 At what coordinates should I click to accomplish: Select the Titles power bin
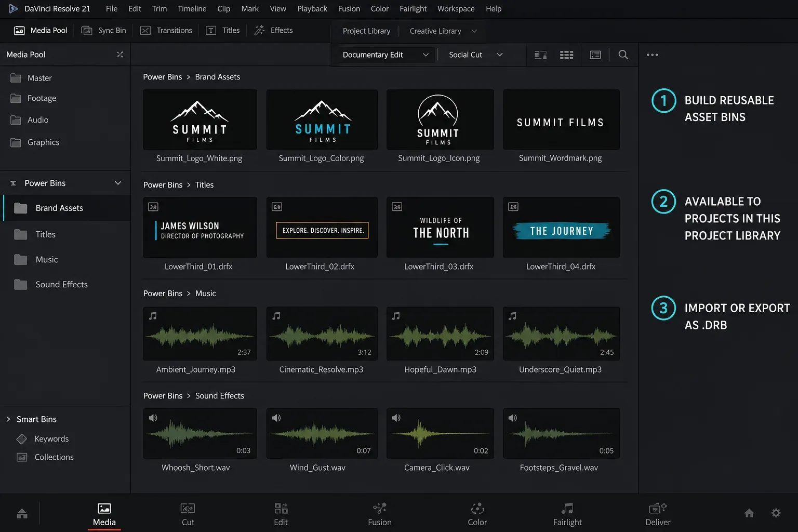coord(66,234)
